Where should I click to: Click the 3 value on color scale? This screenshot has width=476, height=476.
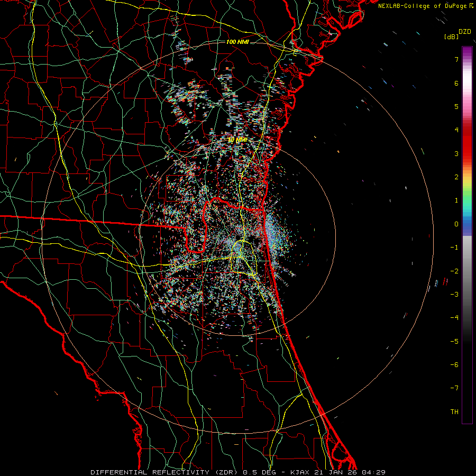pos(456,153)
